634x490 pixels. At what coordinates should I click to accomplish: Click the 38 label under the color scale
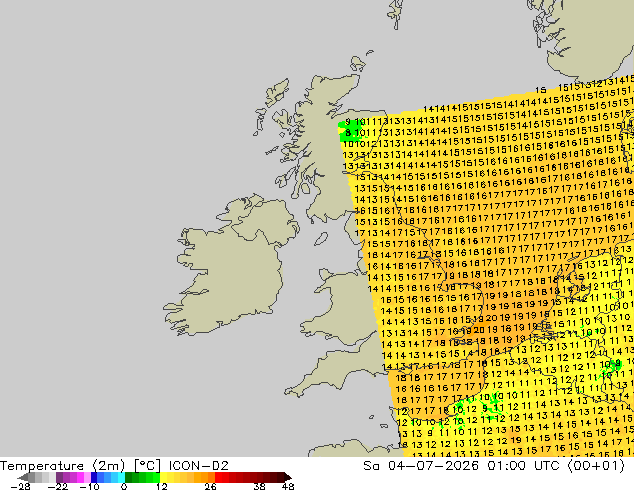pos(260,486)
